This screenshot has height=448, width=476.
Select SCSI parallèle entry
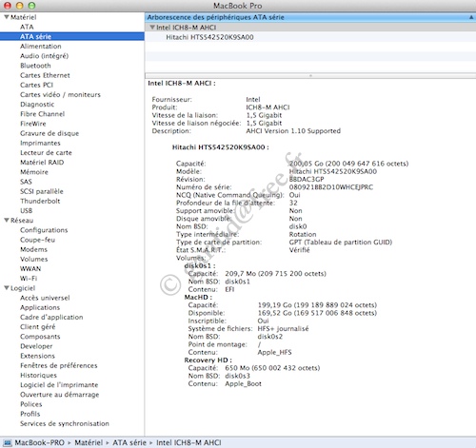pos(42,191)
